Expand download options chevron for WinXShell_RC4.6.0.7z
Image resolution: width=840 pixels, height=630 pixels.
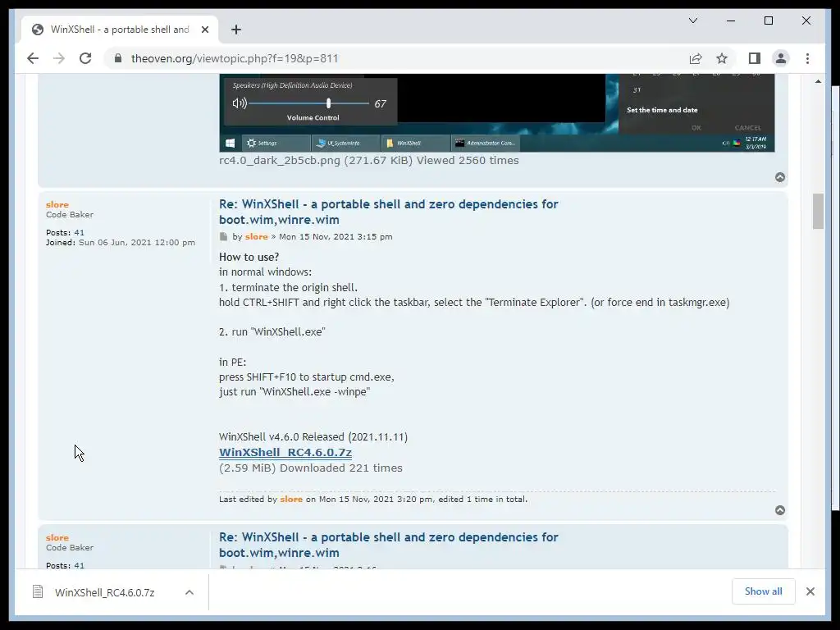189,592
